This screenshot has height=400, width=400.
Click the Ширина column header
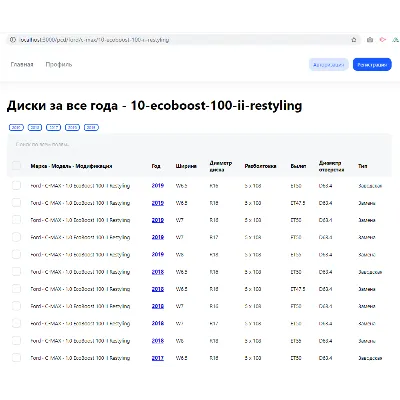point(186,166)
